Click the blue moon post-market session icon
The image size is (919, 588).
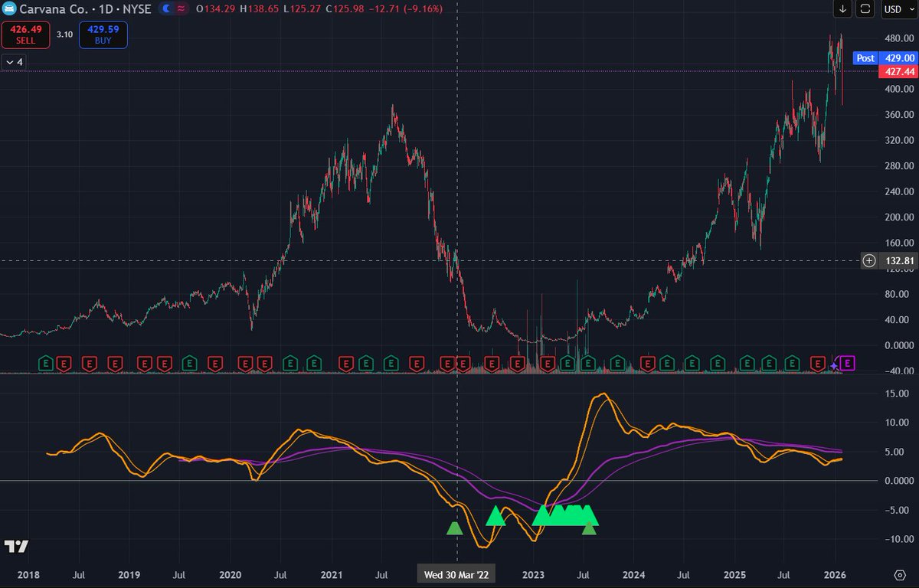click(x=168, y=9)
